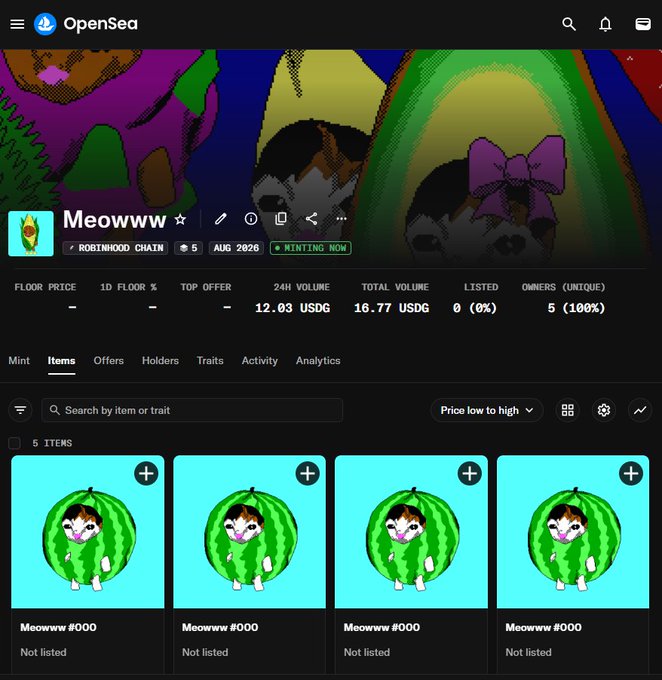Add fourth Meowww #000 to cart
Screen dimensions: 662x680
click(x=631, y=473)
